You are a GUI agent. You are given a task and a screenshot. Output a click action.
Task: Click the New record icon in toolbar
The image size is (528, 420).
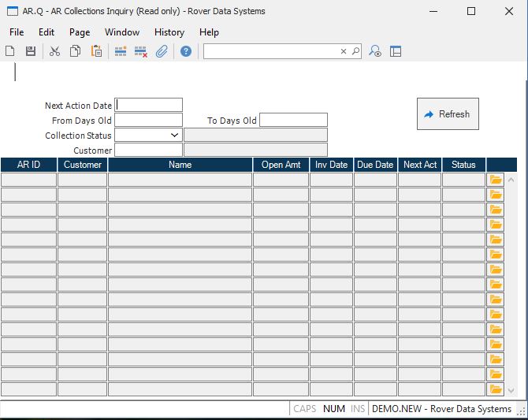tap(10, 51)
